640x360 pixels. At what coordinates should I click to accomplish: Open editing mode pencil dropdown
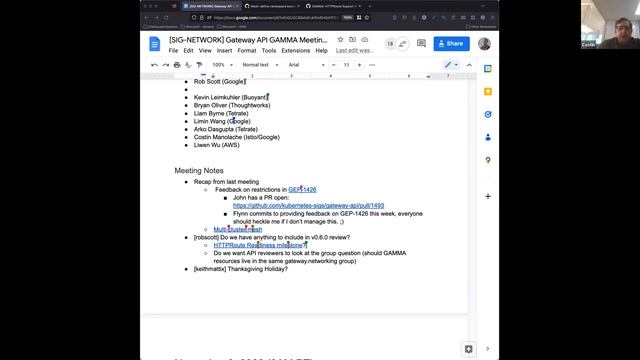(x=451, y=65)
